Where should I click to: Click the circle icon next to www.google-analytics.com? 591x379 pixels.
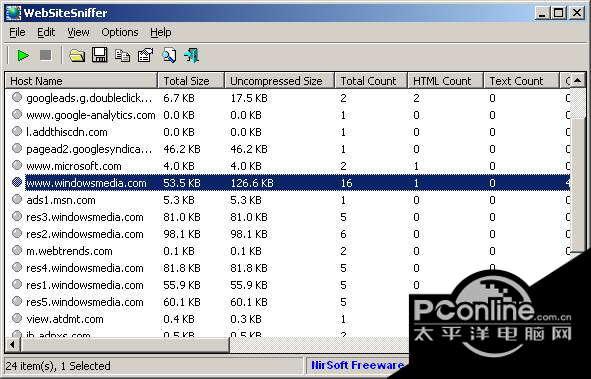[17, 115]
